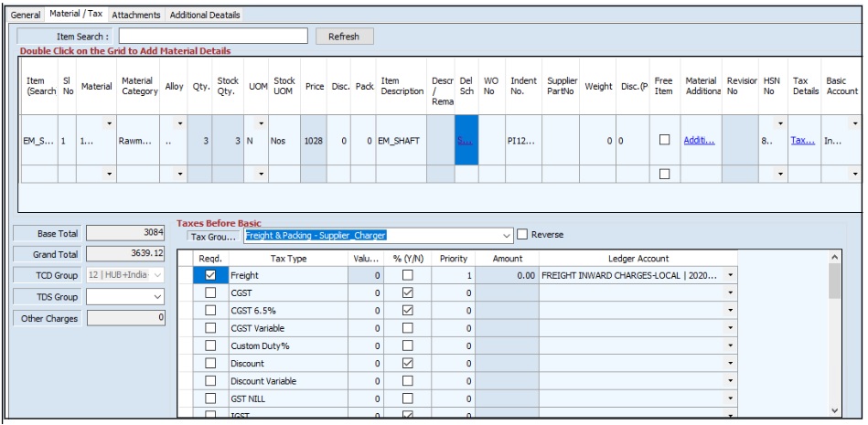
Task: Click the Refresh button
Action: point(344,37)
